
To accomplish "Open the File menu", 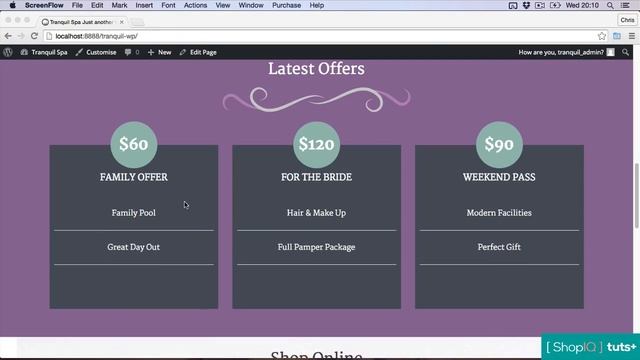I will tap(77, 5).
